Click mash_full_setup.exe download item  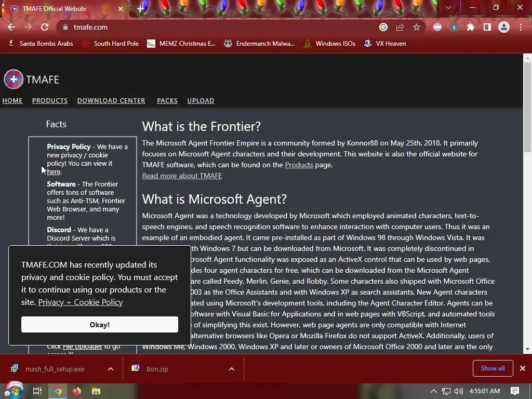[x=54, y=369]
